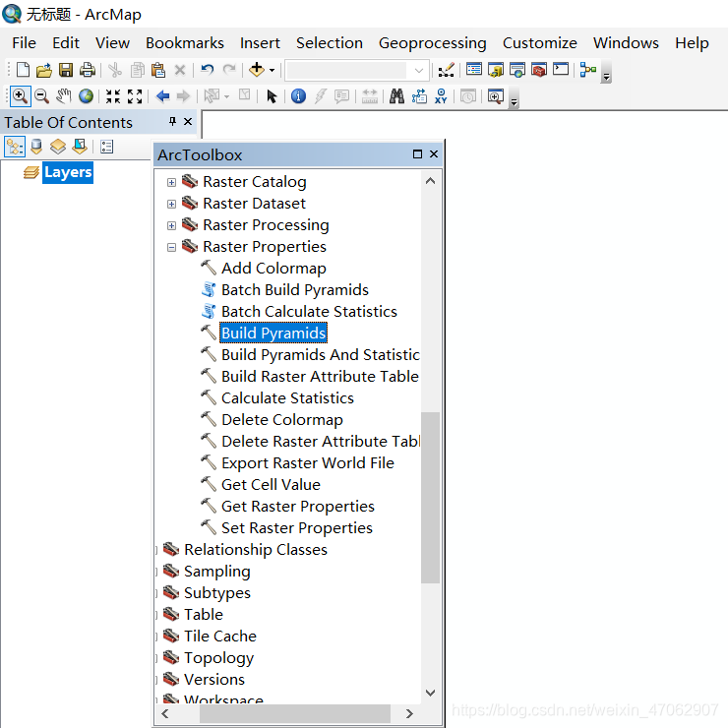Image resolution: width=728 pixels, height=728 pixels.
Task: Paste using the clipboard toolbar icon
Action: click(158, 70)
